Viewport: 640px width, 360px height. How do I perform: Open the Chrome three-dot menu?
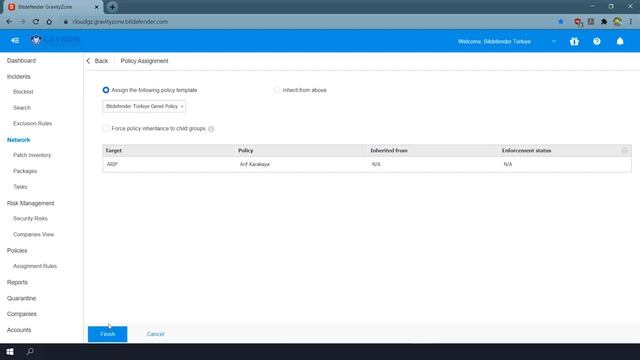[631, 22]
